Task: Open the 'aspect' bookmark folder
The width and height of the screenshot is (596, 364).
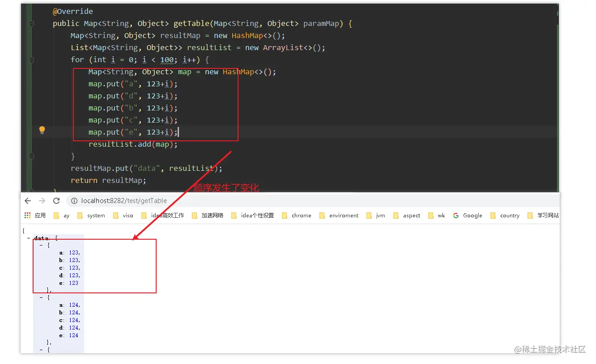Action: point(407,216)
